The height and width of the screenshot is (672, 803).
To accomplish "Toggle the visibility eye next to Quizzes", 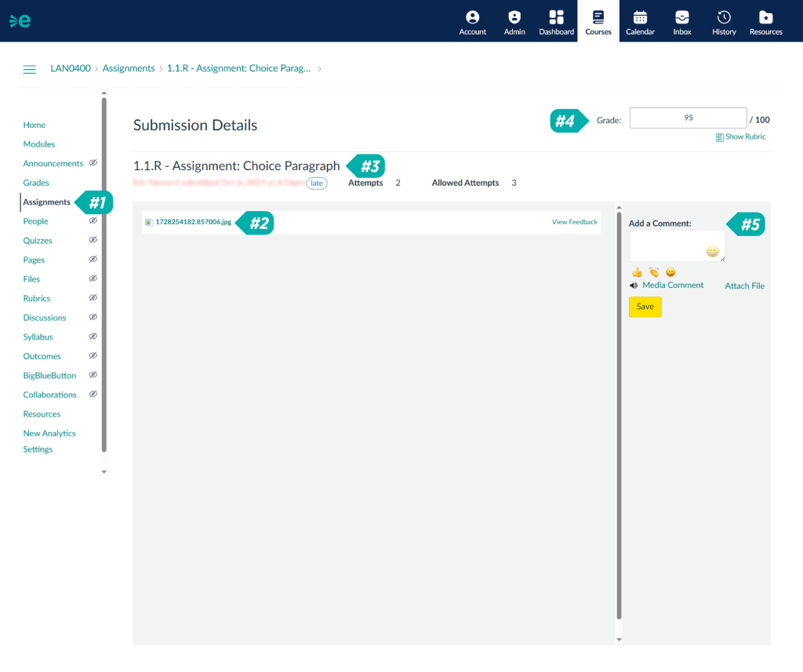I will click(93, 241).
